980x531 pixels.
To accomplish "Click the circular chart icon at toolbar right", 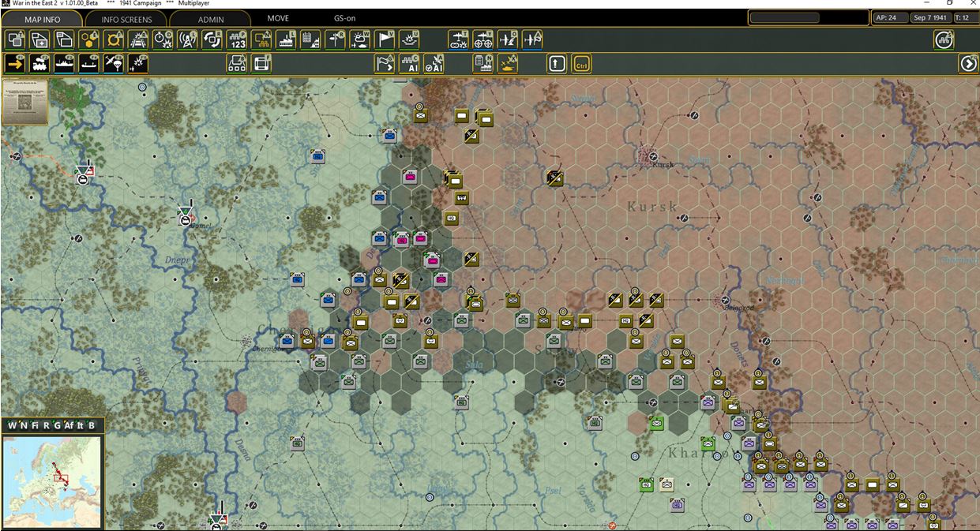I will [944, 39].
